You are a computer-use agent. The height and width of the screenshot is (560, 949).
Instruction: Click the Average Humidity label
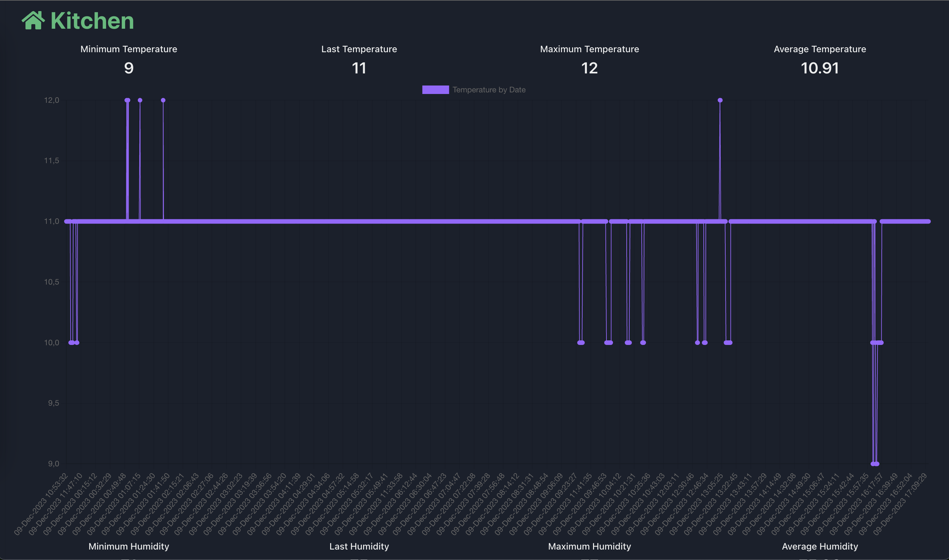819,546
